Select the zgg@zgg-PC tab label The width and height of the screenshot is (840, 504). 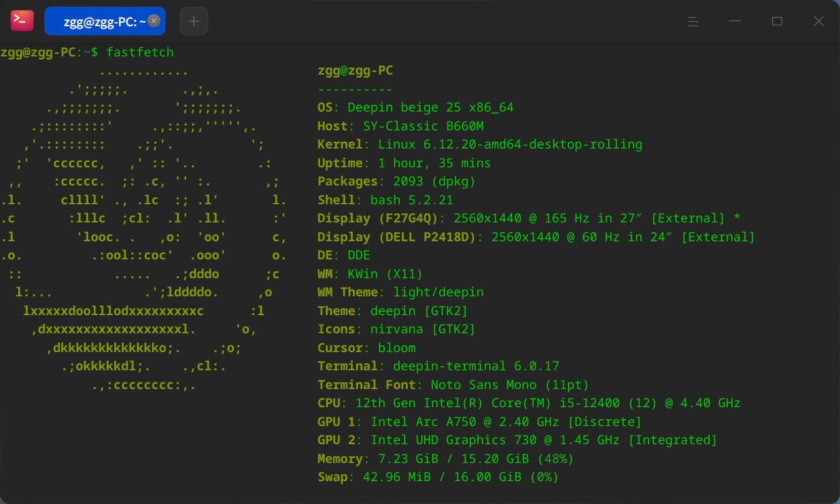click(105, 22)
